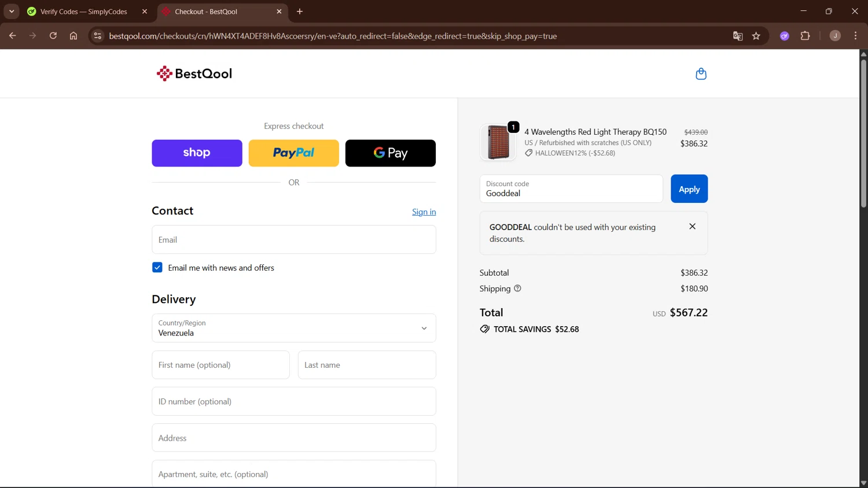
Task: Select the Checkout - BestQool tab
Action: coord(223,12)
